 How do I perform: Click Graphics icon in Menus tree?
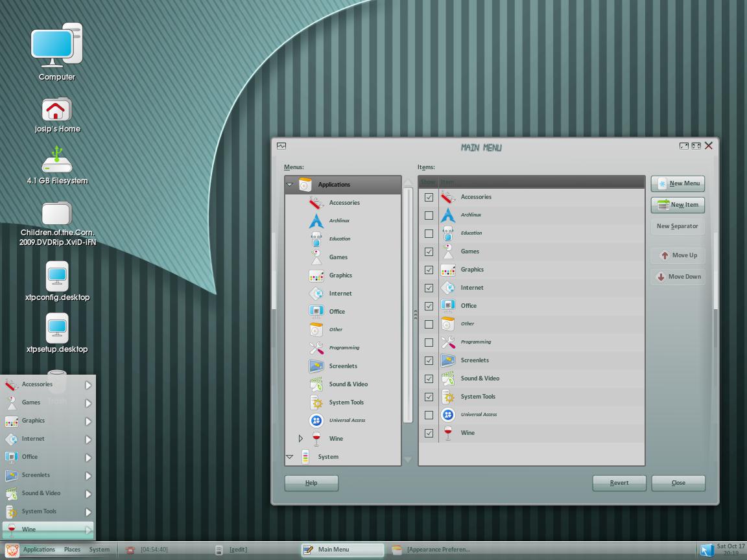316,275
